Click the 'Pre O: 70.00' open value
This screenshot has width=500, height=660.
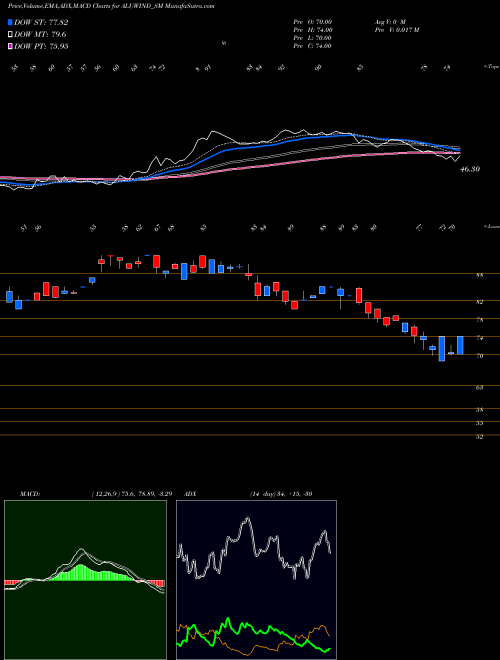tap(313, 22)
